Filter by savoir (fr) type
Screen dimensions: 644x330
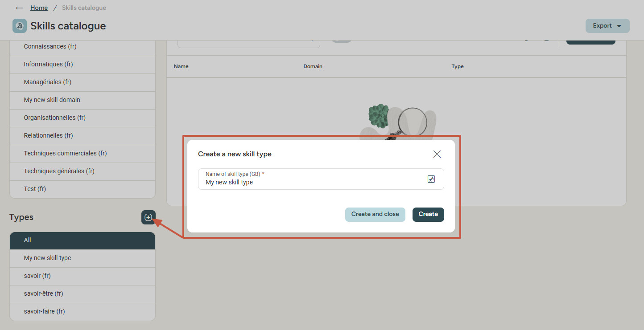pyautogui.click(x=83, y=276)
